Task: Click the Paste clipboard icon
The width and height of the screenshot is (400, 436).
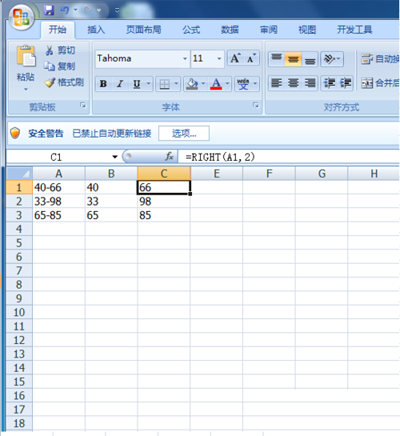Action: (x=26, y=56)
